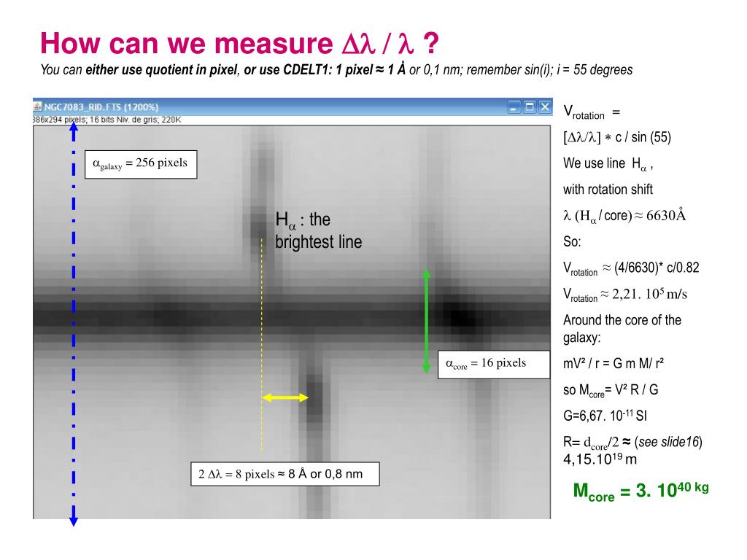Click the 'see slide16' reference text
The width and height of the screenshot is (747, 560).
pyautogui.click(x=669, y=442)
